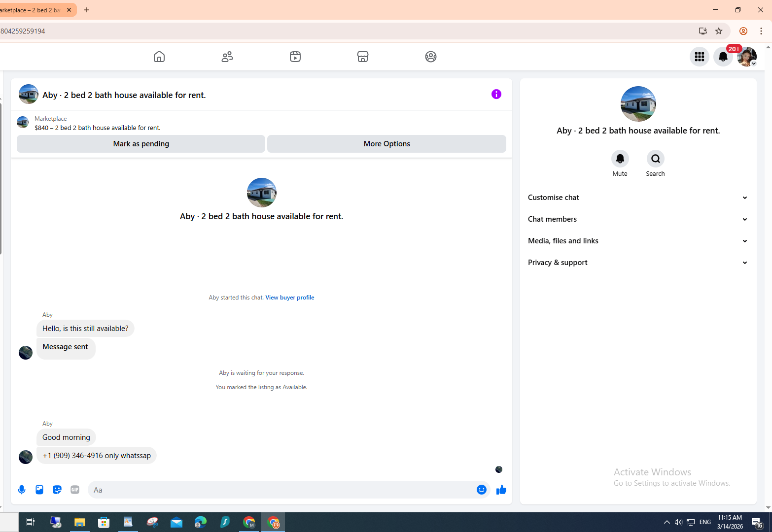Click listing thumbnail in chat header
The width and height of the screenshot is (772, 532).
29,94
